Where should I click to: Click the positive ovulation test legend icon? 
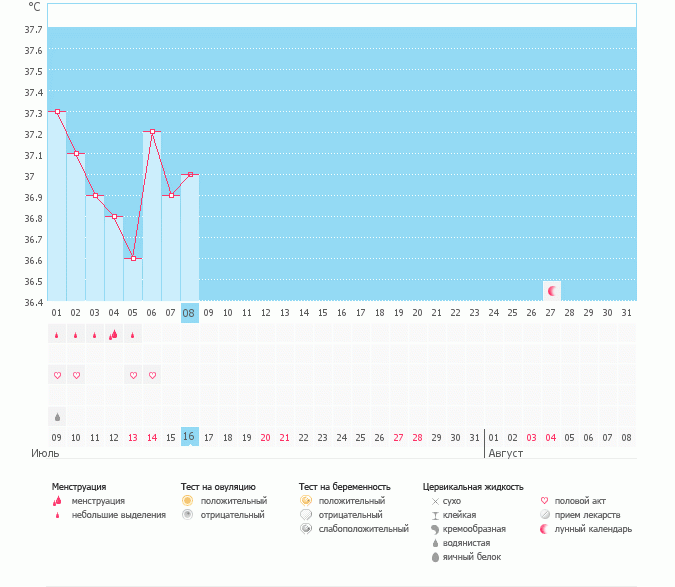click(x=187, y=500)
